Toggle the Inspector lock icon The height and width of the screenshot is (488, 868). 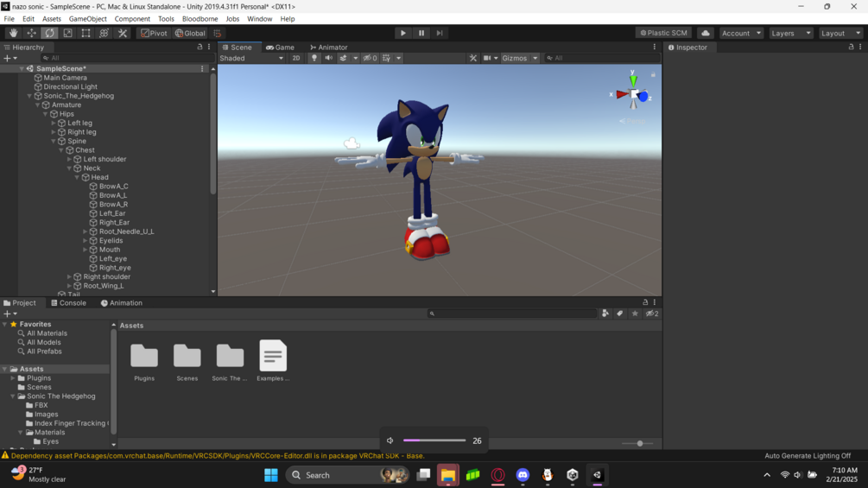(851, 47)
